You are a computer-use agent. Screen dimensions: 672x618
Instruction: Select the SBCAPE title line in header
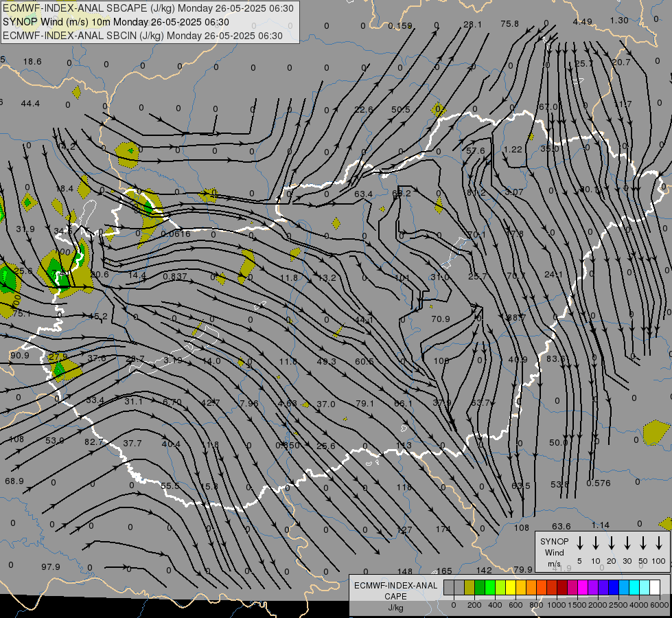(148, 8)
